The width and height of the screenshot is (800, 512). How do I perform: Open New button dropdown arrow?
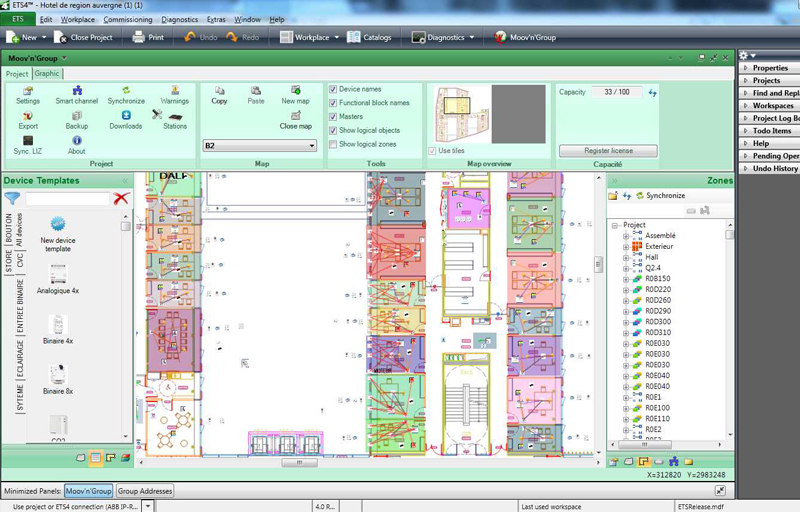(44, 37)
